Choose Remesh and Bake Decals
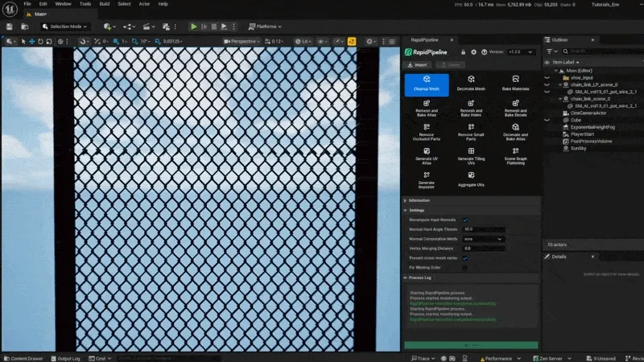Screen dimensions: 644x362 (x=515, y=109)
